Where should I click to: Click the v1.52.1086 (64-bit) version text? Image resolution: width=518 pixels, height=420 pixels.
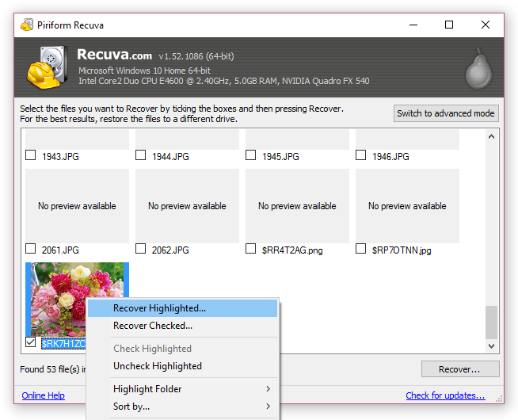click(x=196, y=56)
